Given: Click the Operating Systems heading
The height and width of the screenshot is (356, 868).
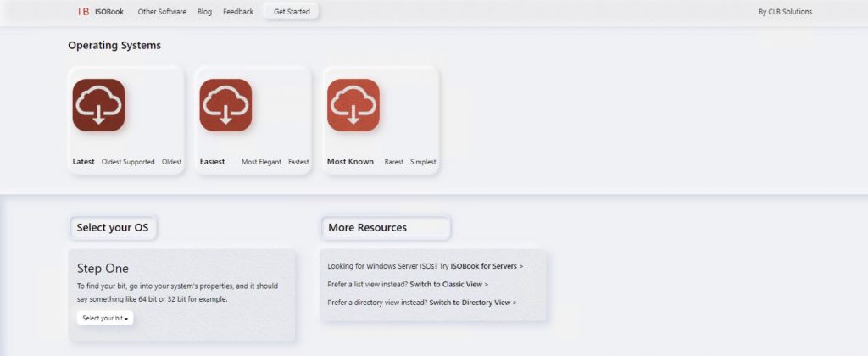Looking at the screenshot, I should tap(114, 46).
